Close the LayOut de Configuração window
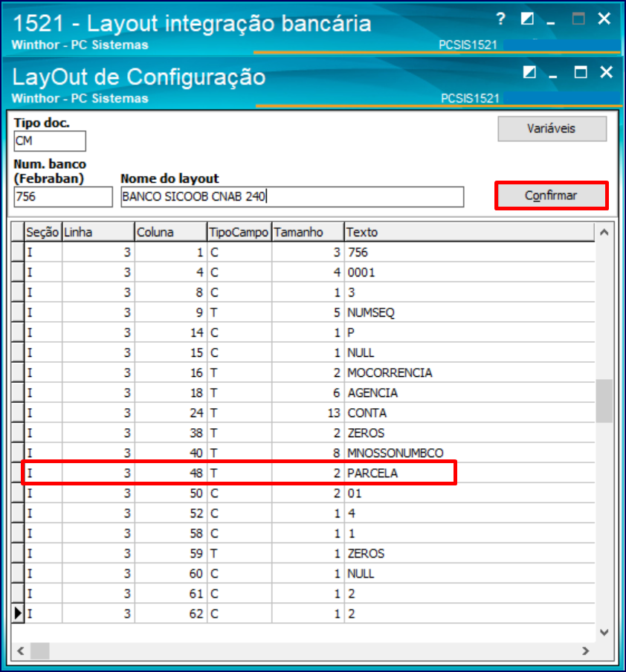The image size is (626, 672). pos(606,72)
